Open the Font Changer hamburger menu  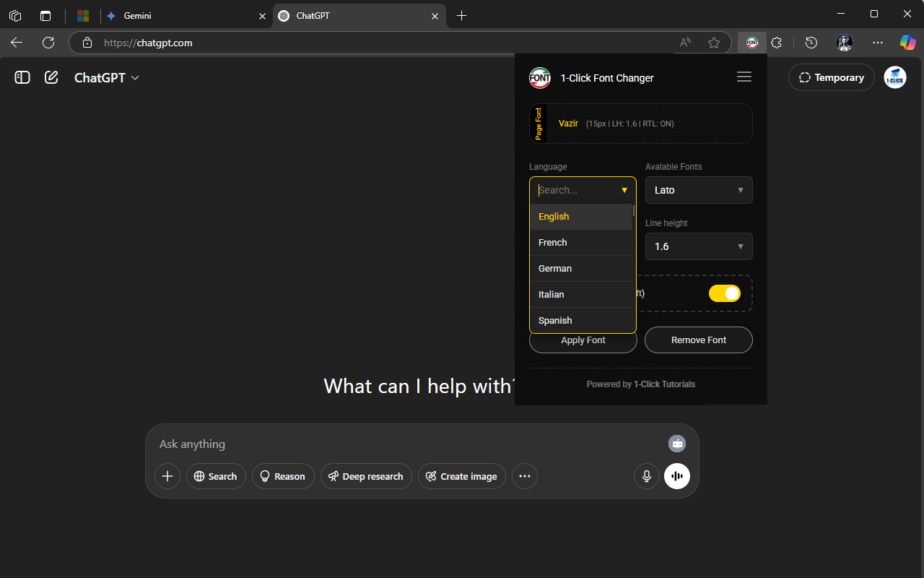(744, 77)
